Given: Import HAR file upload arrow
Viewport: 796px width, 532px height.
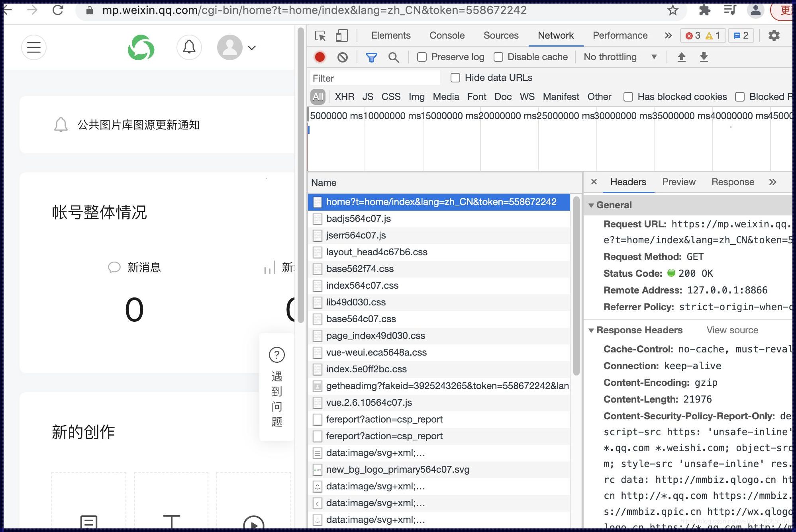Looking at the screenshot, I should 682,57.
